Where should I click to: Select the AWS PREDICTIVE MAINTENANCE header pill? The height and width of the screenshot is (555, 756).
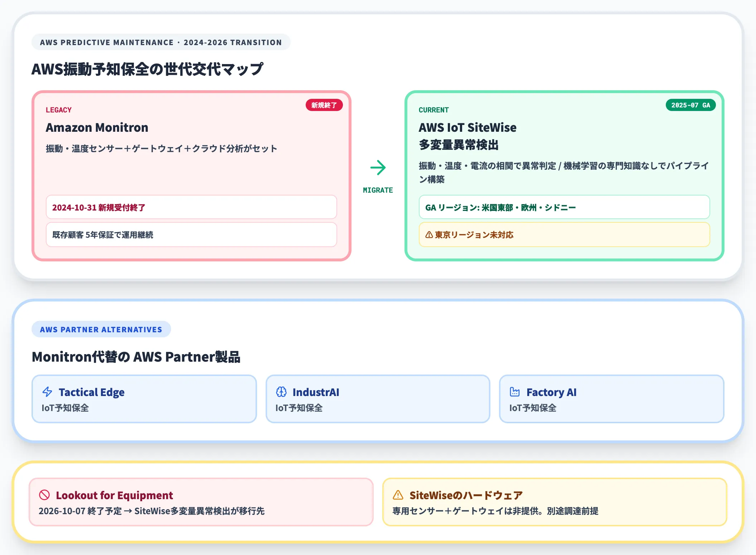(x=161, y=42)
